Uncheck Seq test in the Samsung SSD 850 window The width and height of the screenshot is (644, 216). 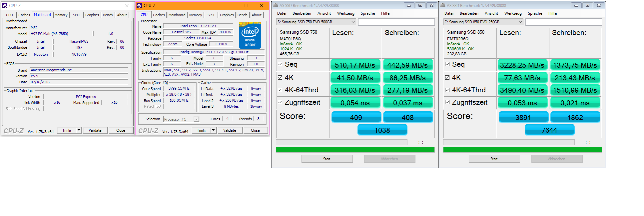coord(447,64)
